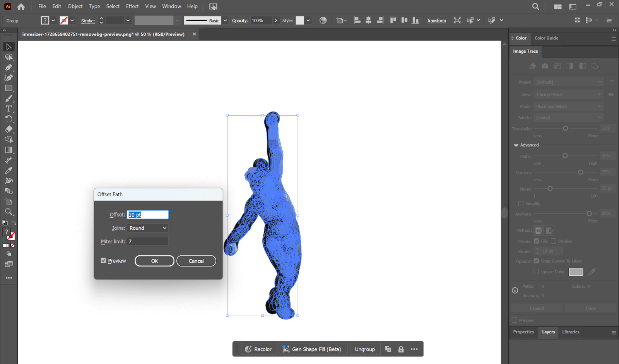Select the Type tool

point(9,109)
